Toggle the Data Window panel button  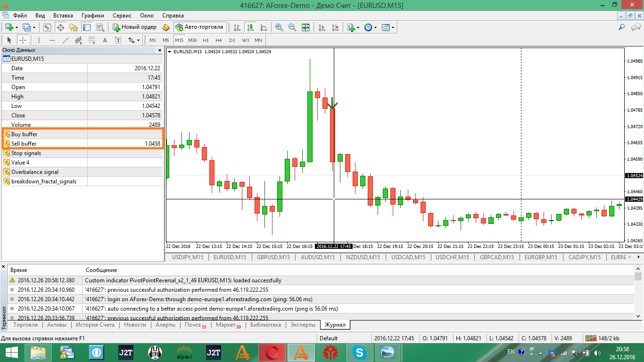(60, 27)
